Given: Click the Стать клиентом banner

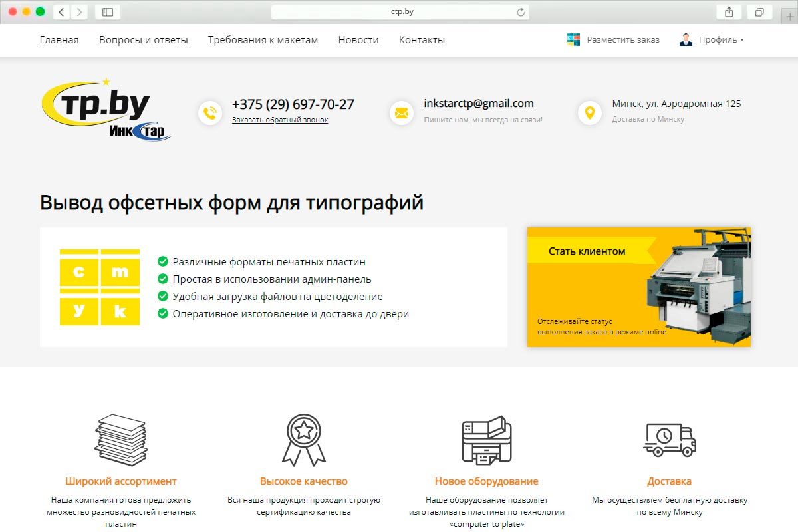Looking at the screenshot, I should [585, 251].
